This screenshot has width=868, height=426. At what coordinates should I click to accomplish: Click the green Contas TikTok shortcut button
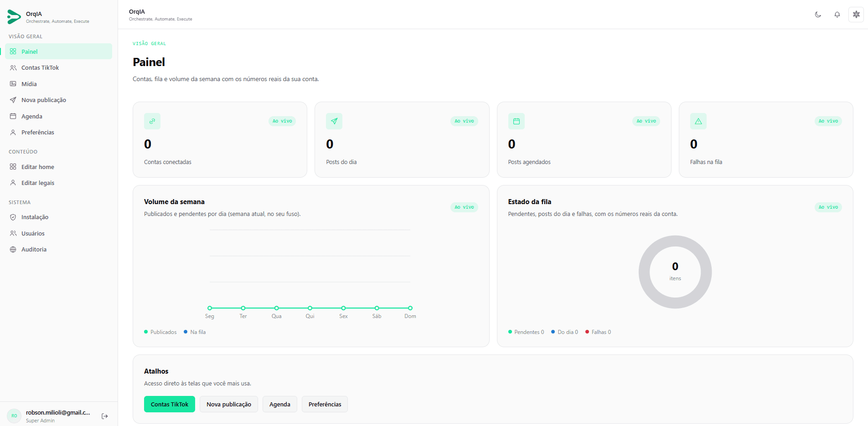(170, 404)
